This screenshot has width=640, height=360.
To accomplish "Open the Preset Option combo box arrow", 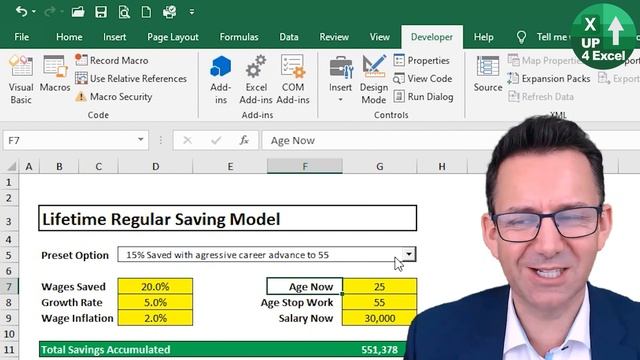I will [x=409, y=254].
